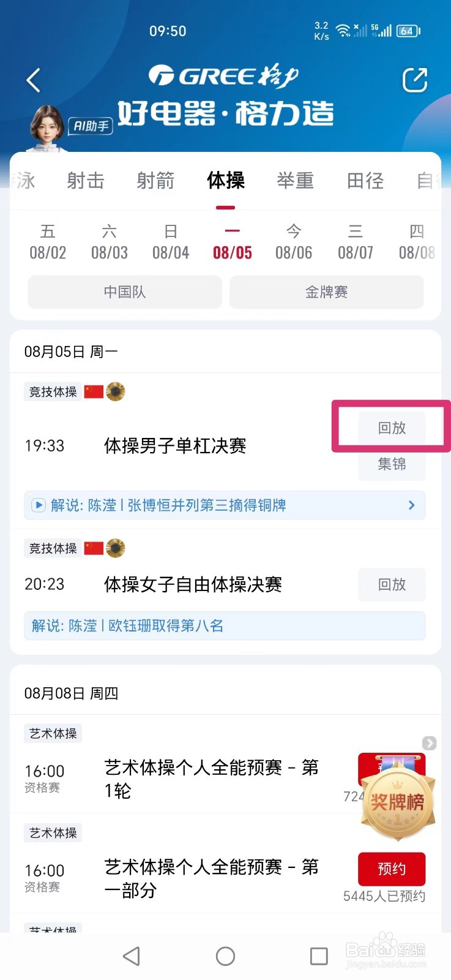Tap the play icon beside 解说: 陈滢

click(x=39, y=505)
